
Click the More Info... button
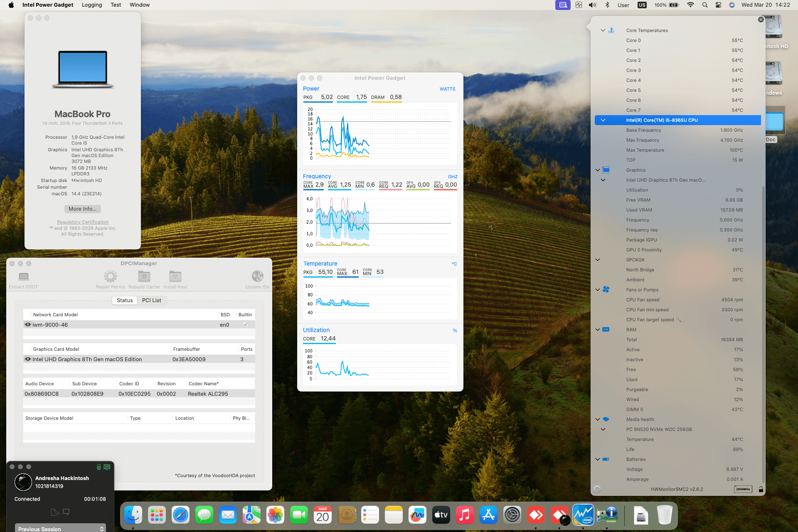[x=83, y=209]
